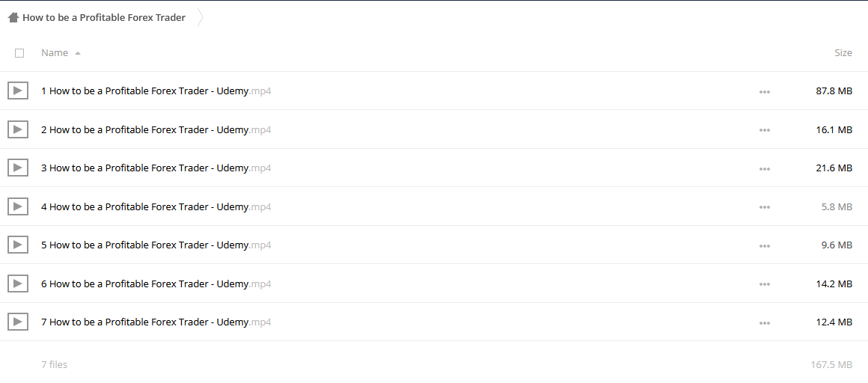Open file 6 How to be a Profitable Forex Trader
The image size is (868, 383).
156,284
